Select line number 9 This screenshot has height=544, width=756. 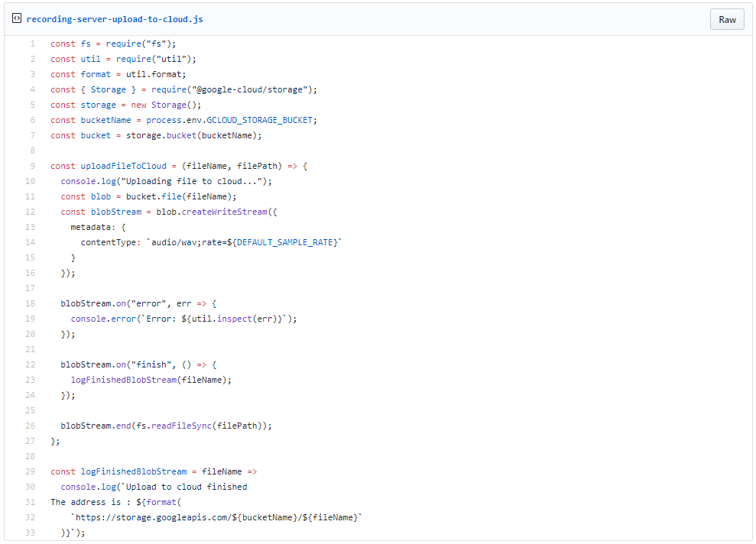coord(33,166)
